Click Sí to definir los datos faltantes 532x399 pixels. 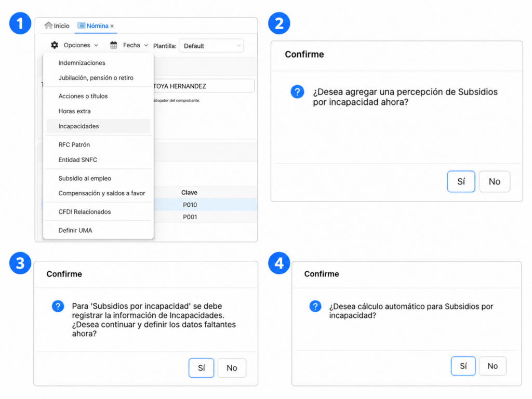(x=201, y=368)
